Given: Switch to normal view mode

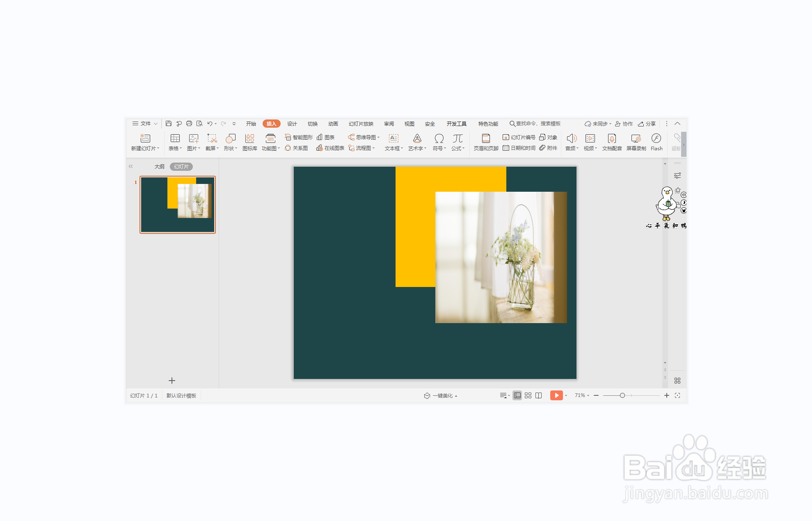Looking at the screenshot, I should click(x=517, y=395).
